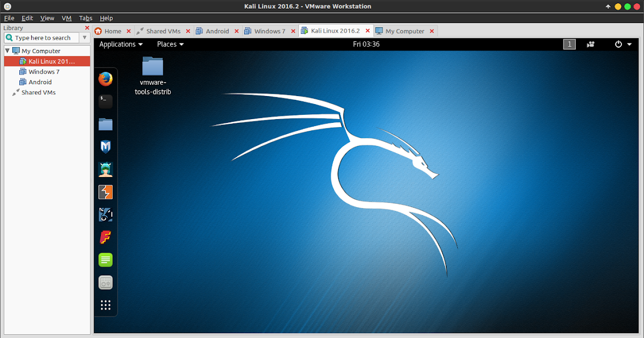The image size is (644, 338).
Task: Switch to the My Computer tab
Action: point(405,31)
